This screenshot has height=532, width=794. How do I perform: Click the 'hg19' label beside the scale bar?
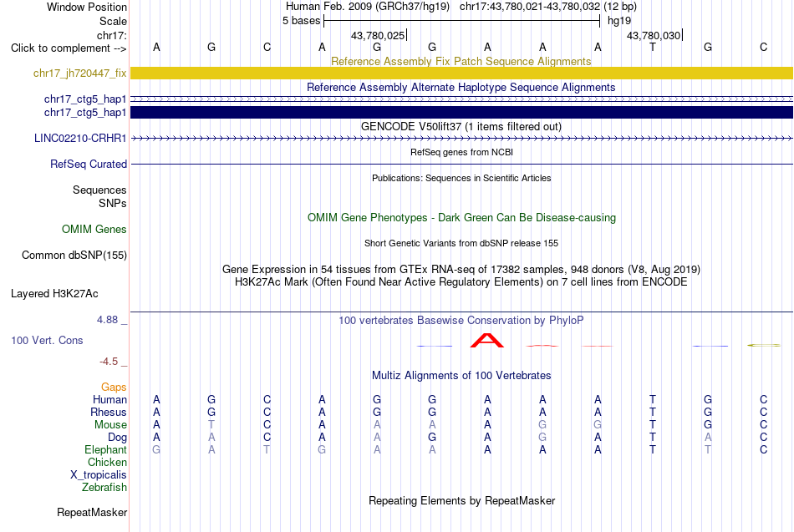619,21
